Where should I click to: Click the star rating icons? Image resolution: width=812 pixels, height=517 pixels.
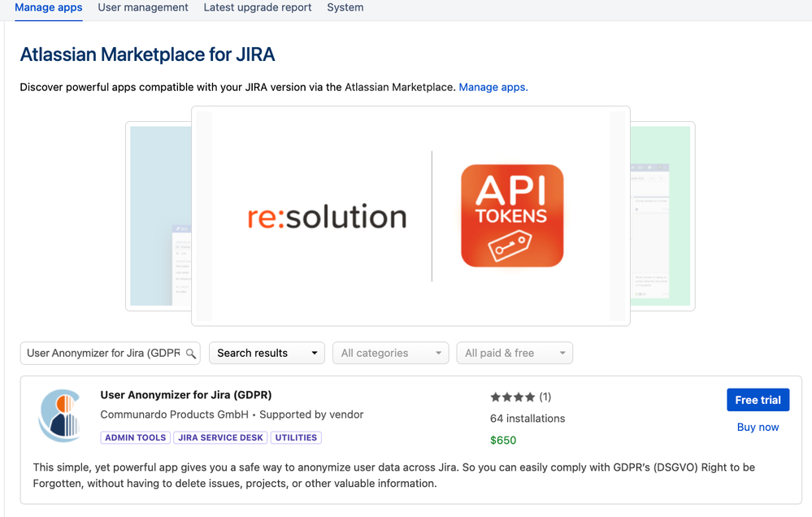pyautogui.click(x=512, y=397)
